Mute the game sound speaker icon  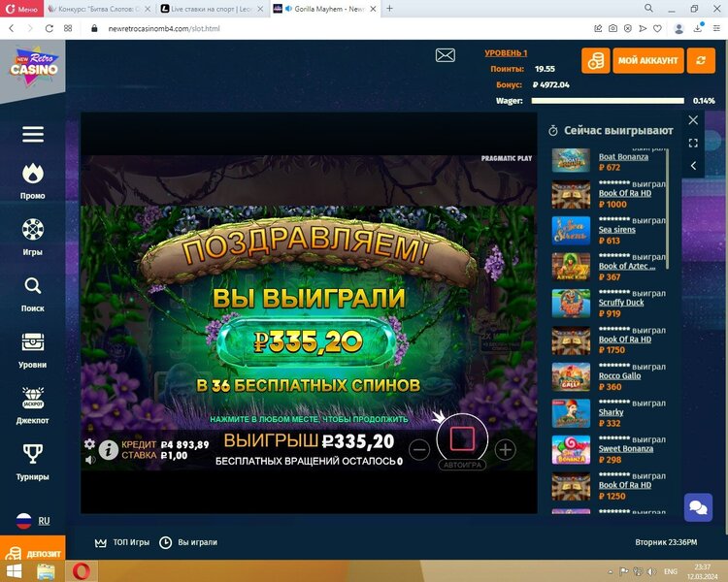pyautogui.click(x=90, y=460)
